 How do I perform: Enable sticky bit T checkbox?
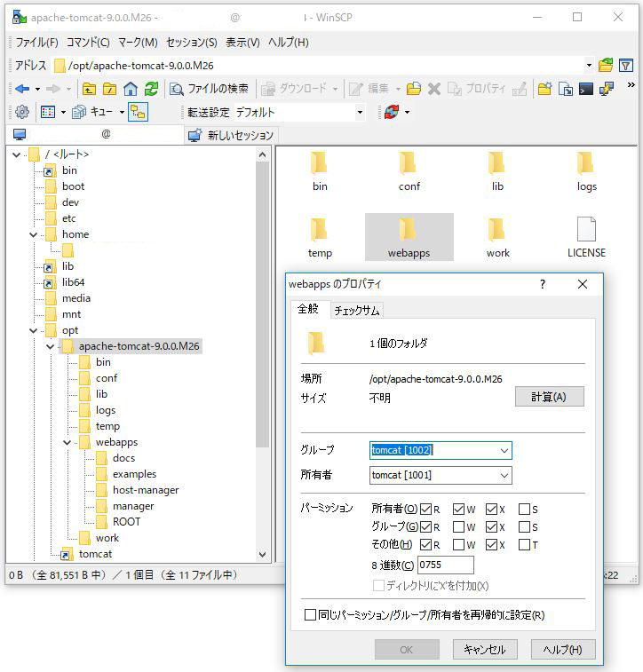(524, 545)
